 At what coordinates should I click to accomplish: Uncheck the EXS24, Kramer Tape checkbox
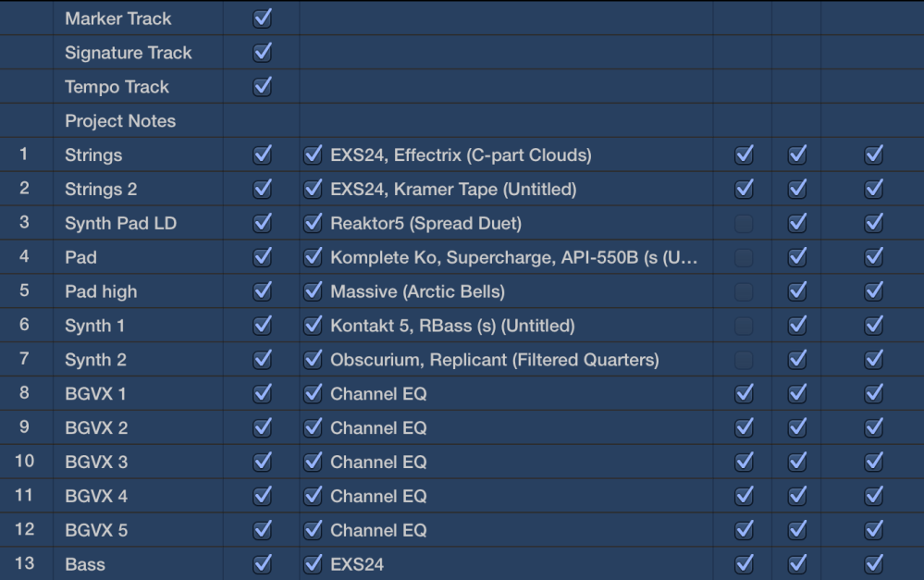pos(314,190)
